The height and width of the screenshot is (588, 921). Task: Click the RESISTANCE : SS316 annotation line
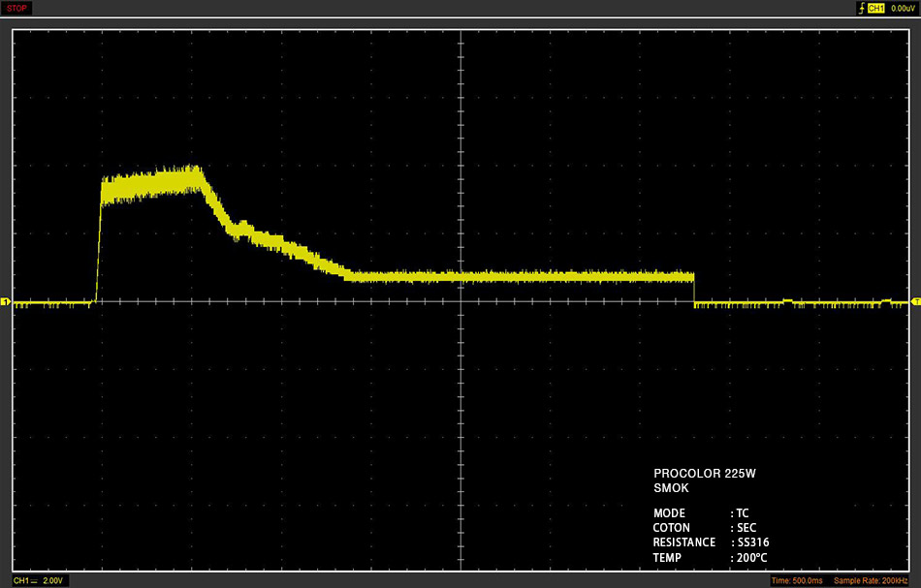click(x=711, y=542)
